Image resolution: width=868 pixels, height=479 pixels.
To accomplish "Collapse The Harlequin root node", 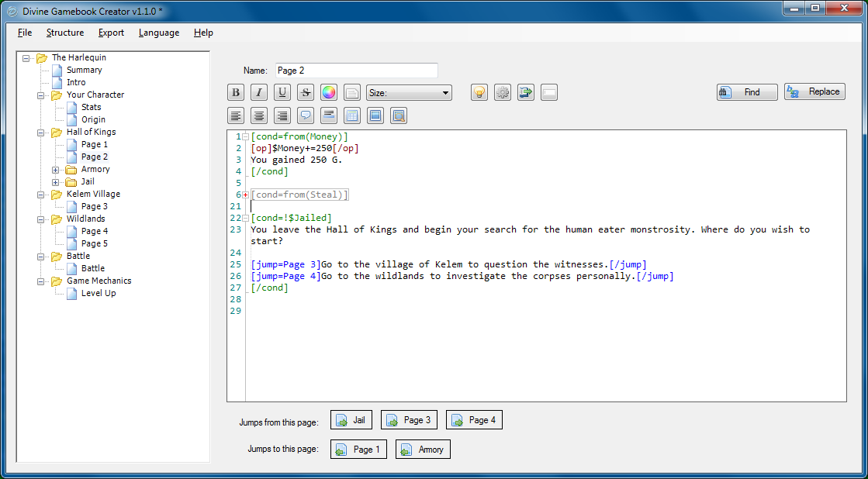I will point(26,57).
